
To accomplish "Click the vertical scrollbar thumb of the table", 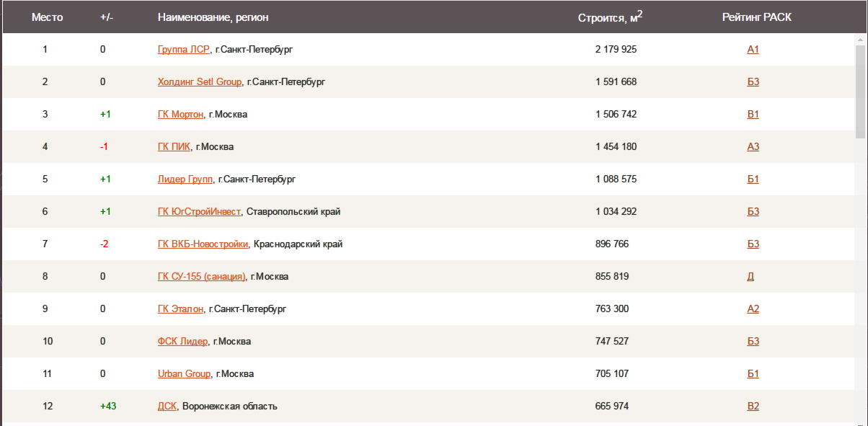I will [x=860, y=90].
